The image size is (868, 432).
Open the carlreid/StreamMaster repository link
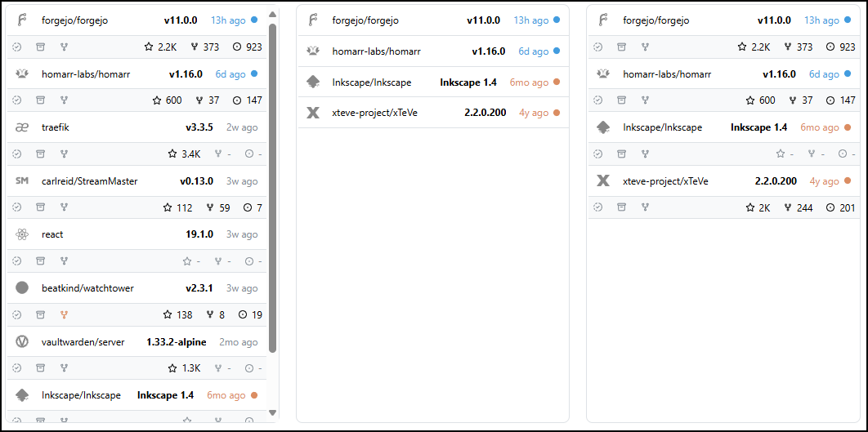[x=89, y=181]
